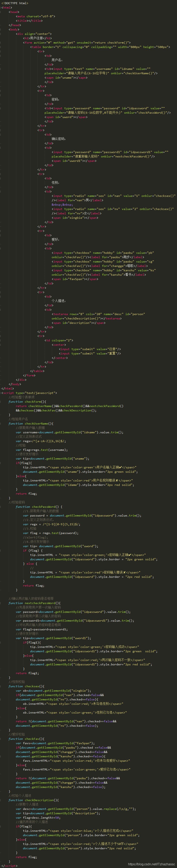Click the comment //性别校验
177x868 pixels.
17,682
